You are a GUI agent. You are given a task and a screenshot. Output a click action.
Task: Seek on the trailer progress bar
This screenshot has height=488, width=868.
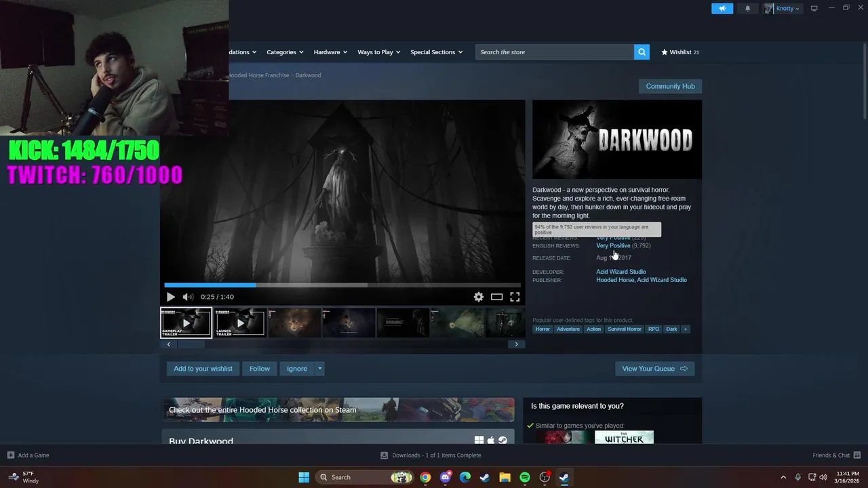point(342,285)
